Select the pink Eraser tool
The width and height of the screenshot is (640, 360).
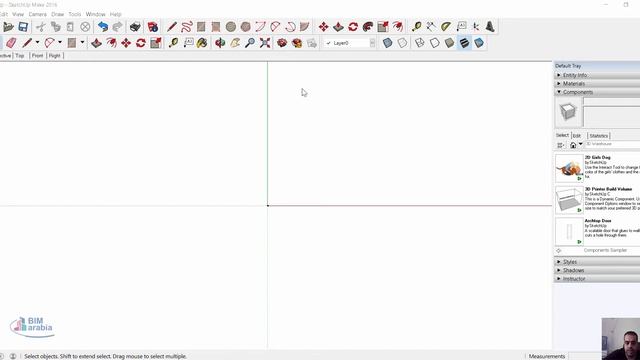tap(11, 43)
